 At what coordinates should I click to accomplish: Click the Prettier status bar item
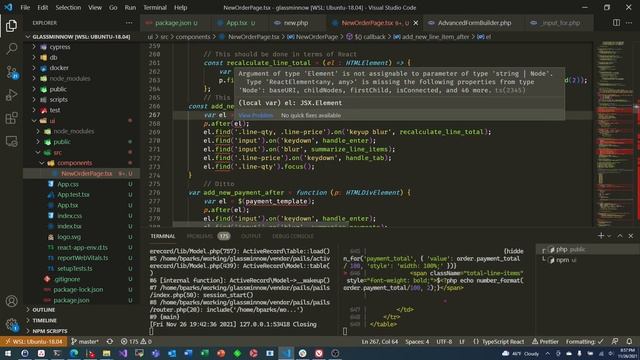coord(545,342)
